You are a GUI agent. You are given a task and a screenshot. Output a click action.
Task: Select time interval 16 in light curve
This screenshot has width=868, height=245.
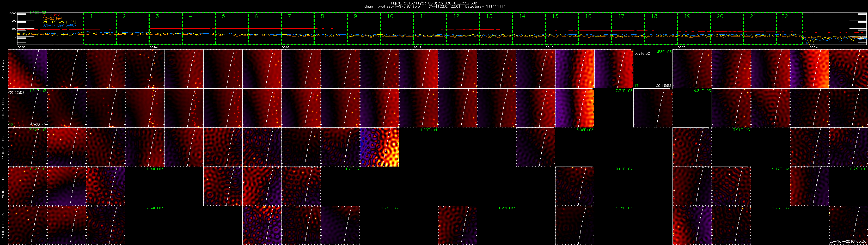point(595,29)
